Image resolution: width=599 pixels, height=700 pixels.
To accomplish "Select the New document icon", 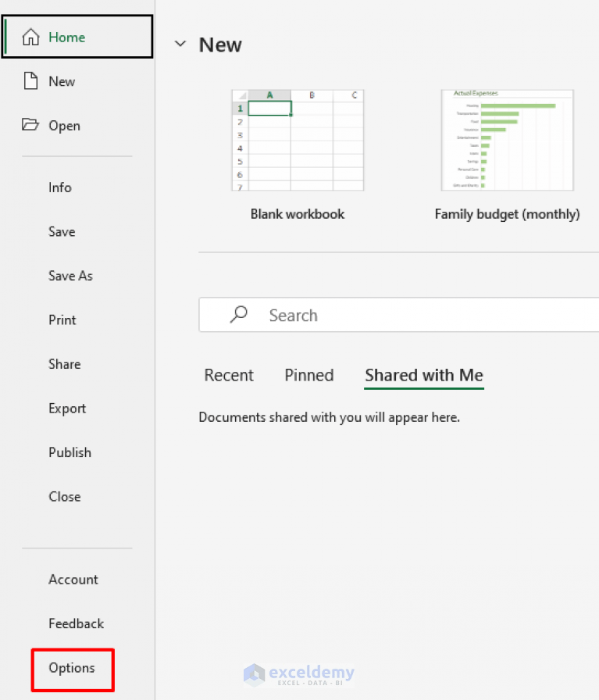I will tap(31, 81).
